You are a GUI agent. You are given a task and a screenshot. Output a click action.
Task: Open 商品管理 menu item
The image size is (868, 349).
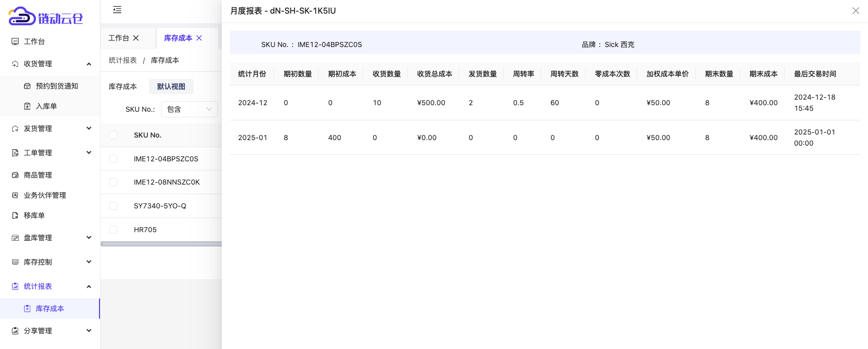(50, 175)
